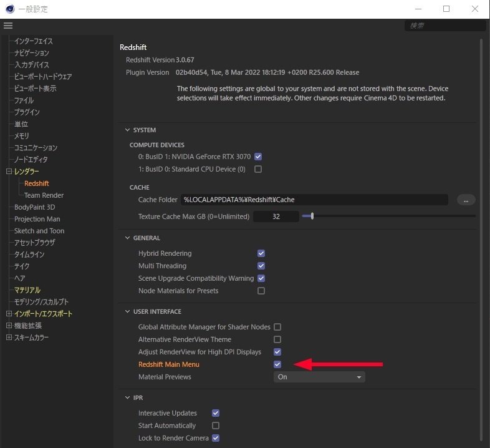
Task: Select タイムライン in the tree
Action: 29,255
